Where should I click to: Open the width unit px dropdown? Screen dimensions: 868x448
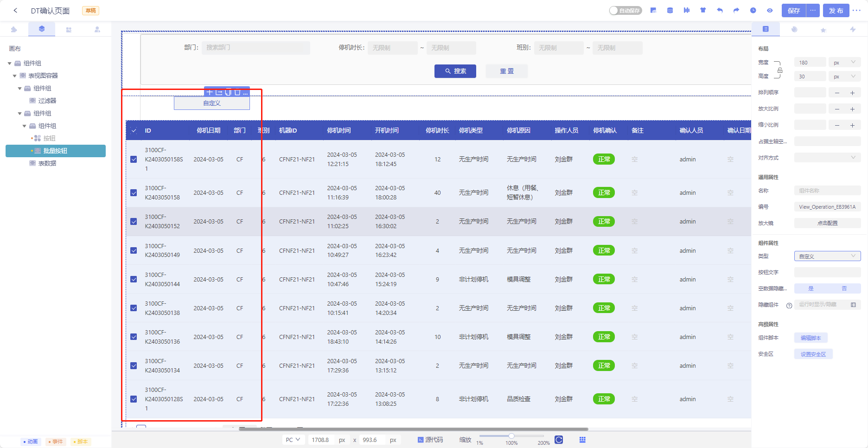pyautogui.click(x=845, y=62)
